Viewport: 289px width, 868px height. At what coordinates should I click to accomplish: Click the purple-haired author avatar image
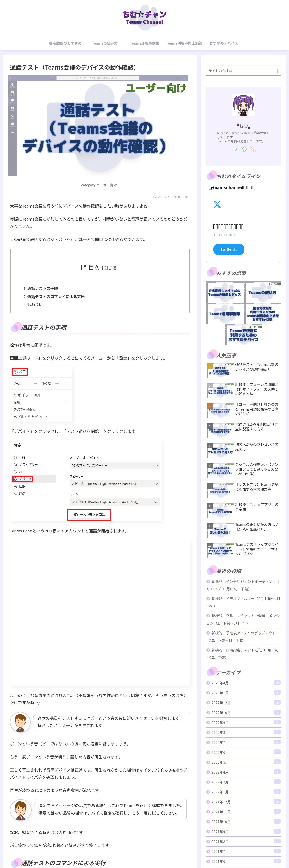(x=243, y=105)
